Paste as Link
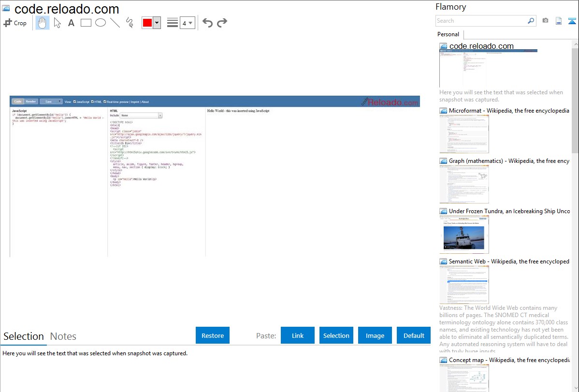The width and height of the screenshot is (579, 392). 298,335
